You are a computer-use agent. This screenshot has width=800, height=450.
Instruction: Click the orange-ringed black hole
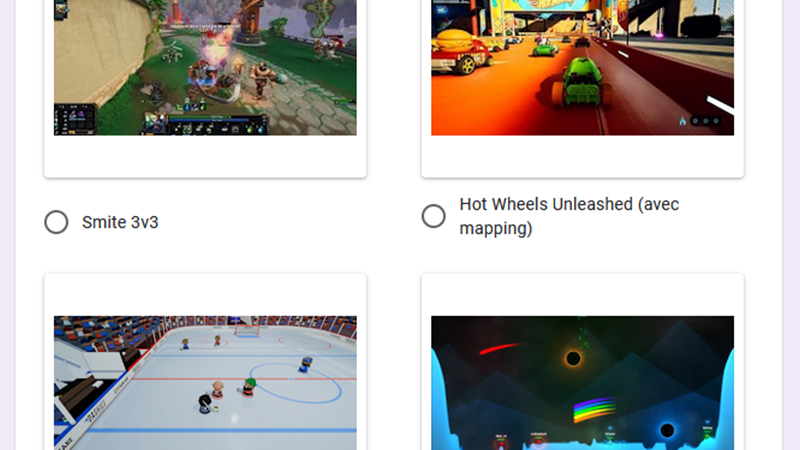tap(573, 359)
